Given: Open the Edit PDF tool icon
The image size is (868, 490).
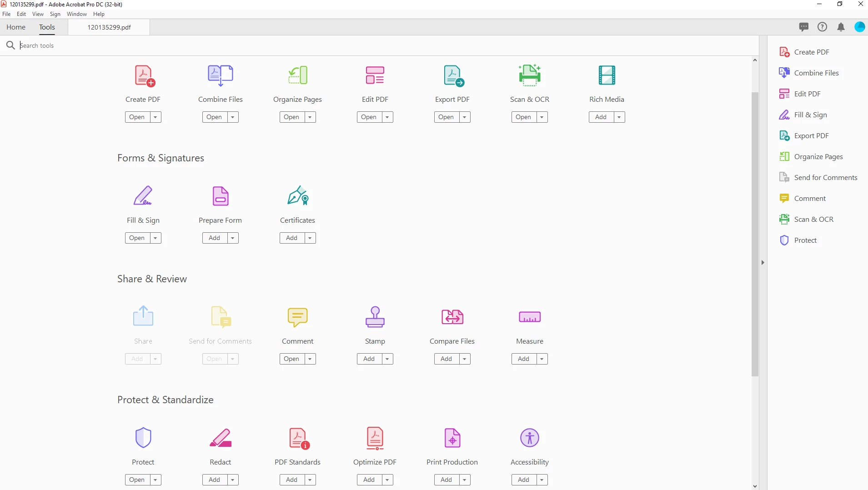Looking at the screenshot, I should pos(375,75).
